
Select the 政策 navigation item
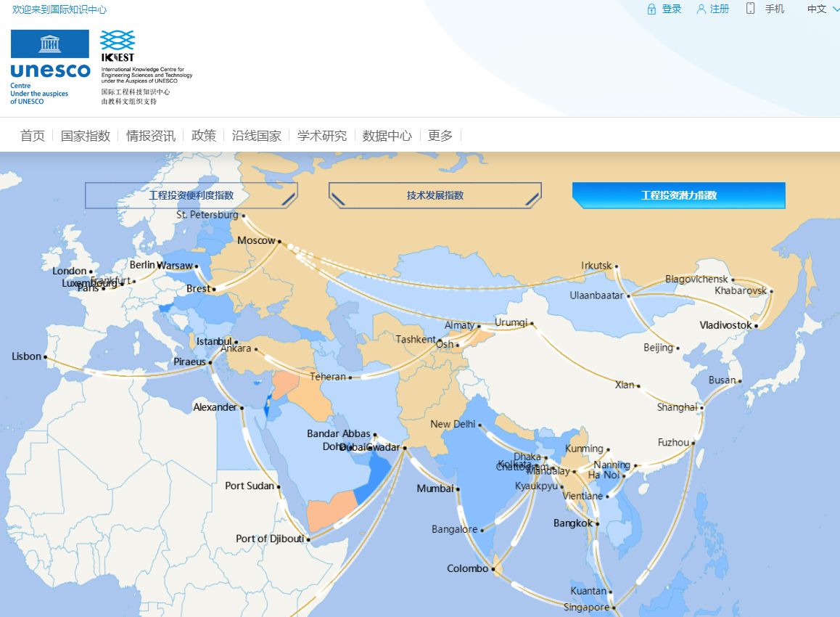click(x=204, y=136)
